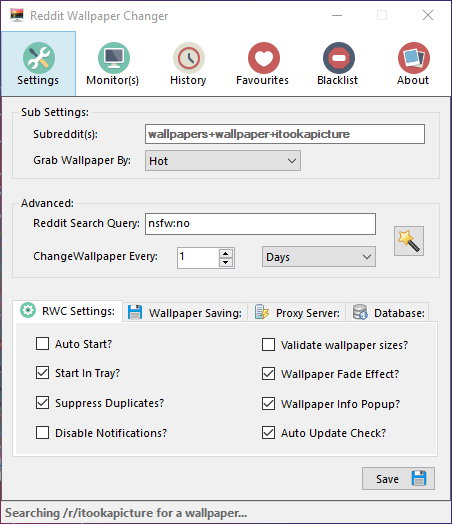
Task: Open the Monitor(s) section
Action: click(x=113, y=64)
